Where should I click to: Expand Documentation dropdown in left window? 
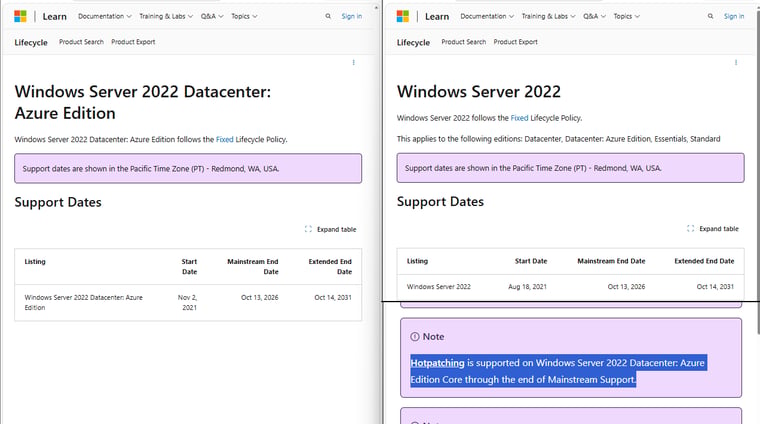tap(105, 16)
